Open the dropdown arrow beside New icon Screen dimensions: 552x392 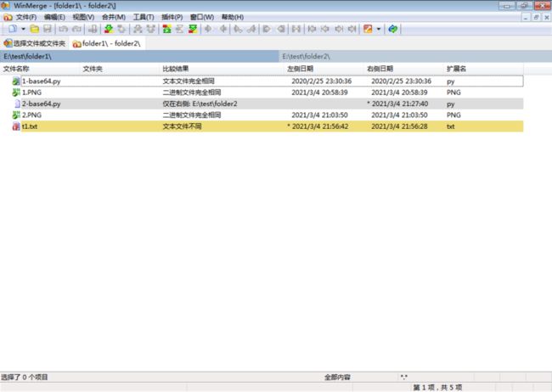click(x=23, y=29)
